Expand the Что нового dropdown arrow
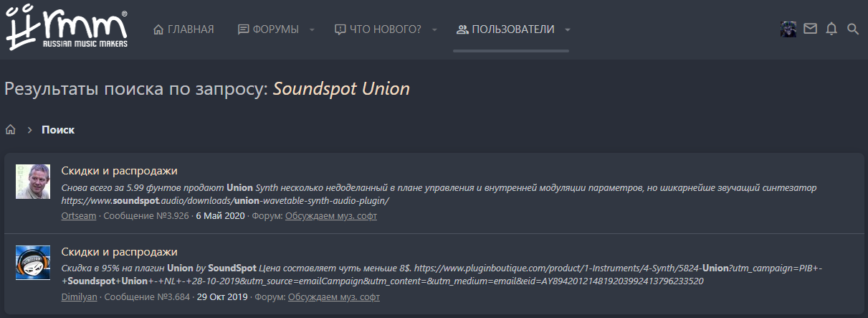The width and height of the screenshot is (868, 318). coord(434,29)
